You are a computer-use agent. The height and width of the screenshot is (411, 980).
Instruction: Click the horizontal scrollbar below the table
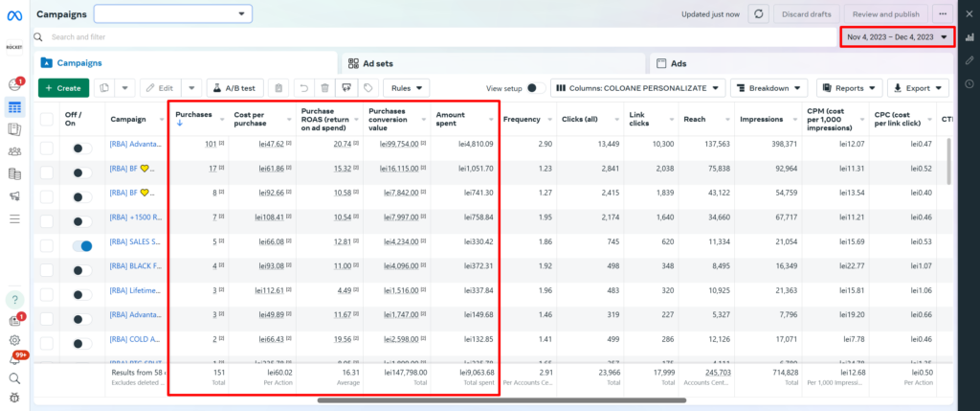point(501,400)
